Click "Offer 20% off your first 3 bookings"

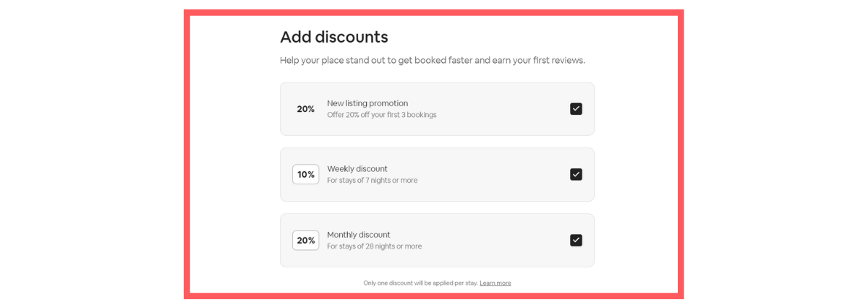pos(381,115)
